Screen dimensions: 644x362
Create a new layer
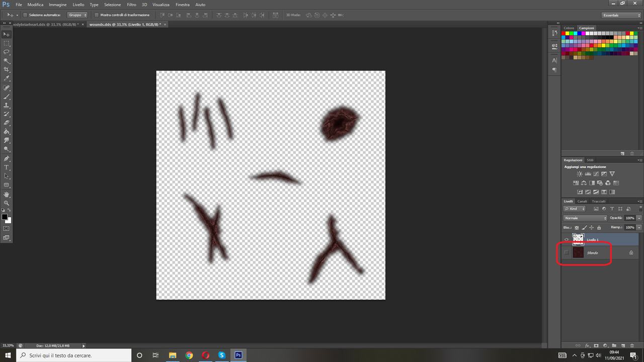pyautogui.click(x=623, y=345)
